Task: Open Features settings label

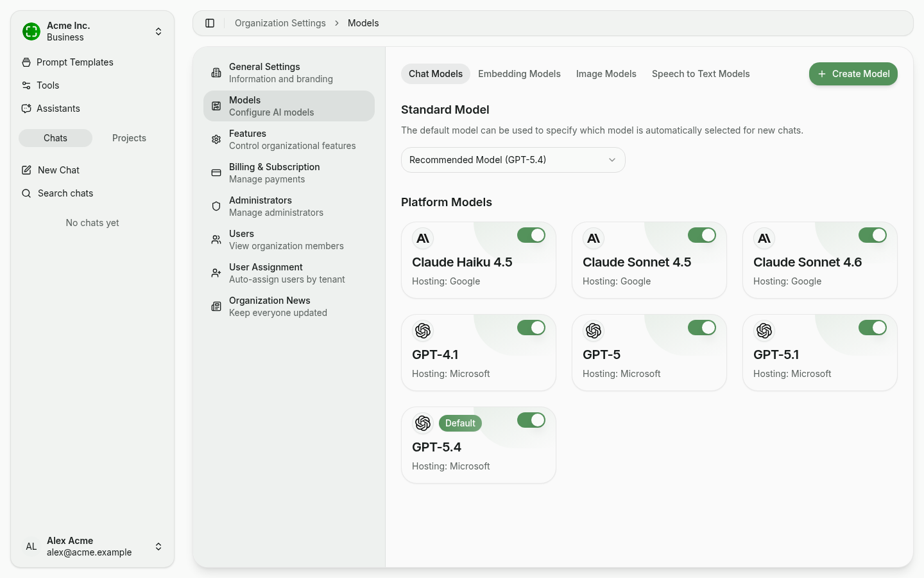Action: [x=248, y=134]
